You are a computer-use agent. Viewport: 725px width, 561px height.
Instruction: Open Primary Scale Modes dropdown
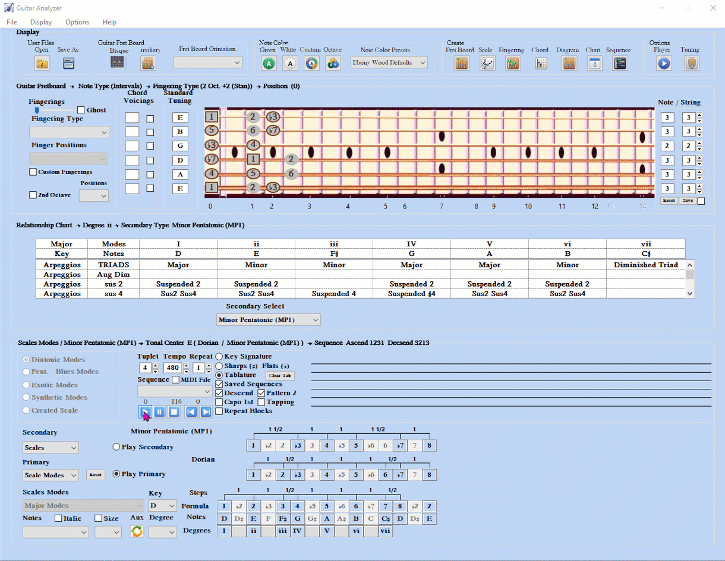[50, 475]
